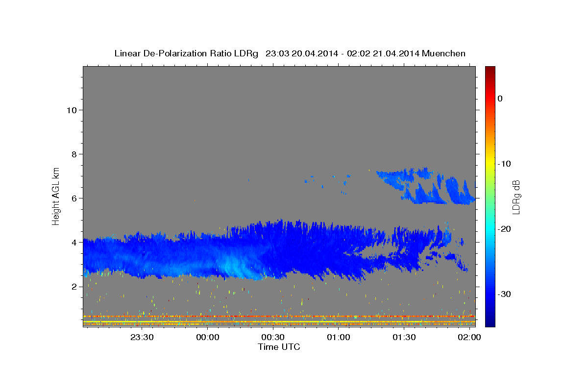The width and height of the screenshot is (588, 392).
Task: Click the Height AGL km axis title
Action: tap(56, 195)
